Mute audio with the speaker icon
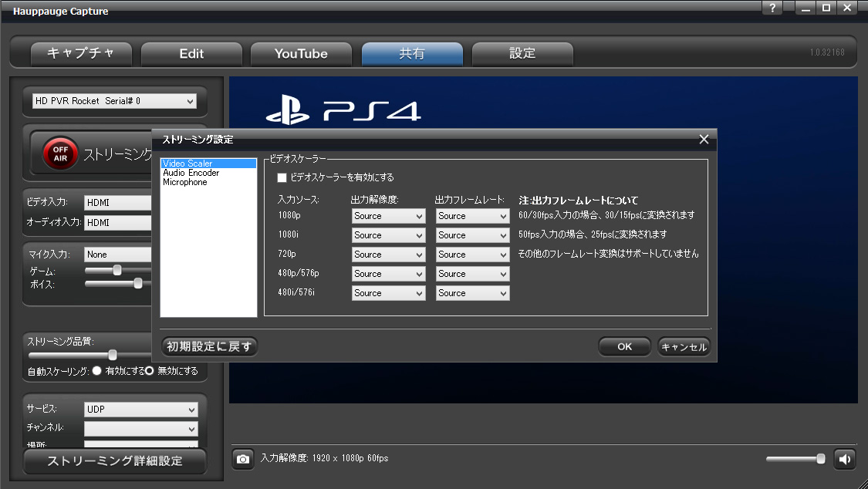868x489 pixels. [x=844, y=459]
